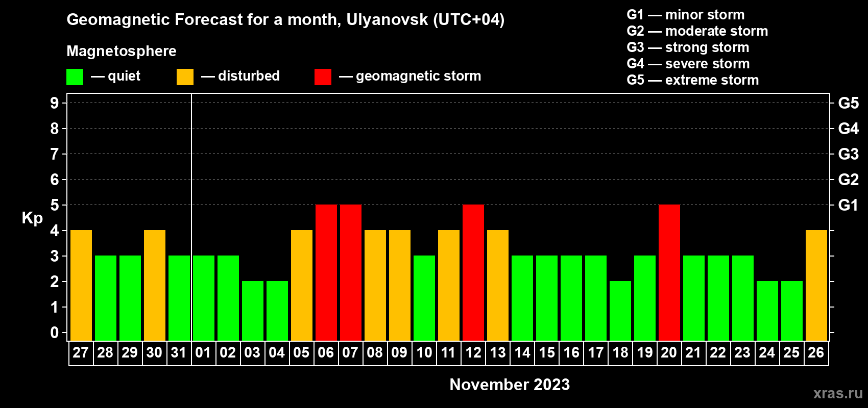Click date label 06 on the axis
Image resolution: width=868 pixels, height=408 pixels.
pos(326,353)
